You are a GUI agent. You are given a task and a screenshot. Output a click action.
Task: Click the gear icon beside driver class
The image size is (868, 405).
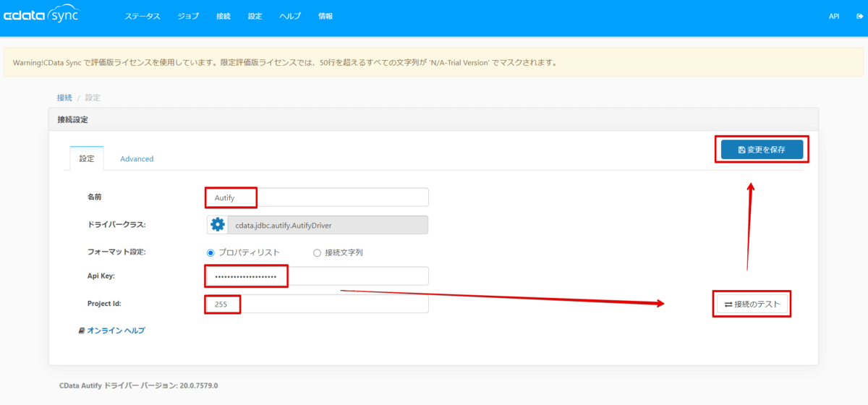pyautogui.click(x=217, y=225)
